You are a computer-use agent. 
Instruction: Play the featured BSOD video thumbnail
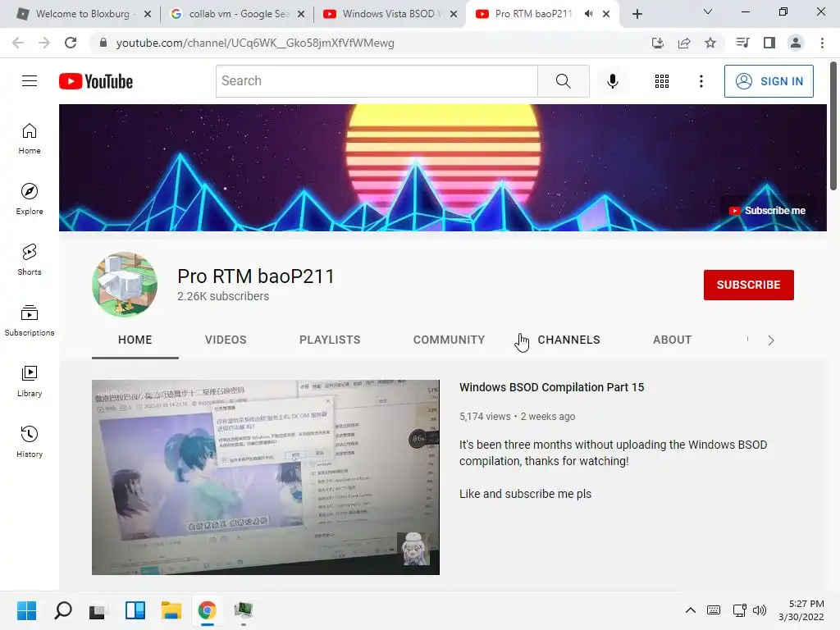click(266, 477)
